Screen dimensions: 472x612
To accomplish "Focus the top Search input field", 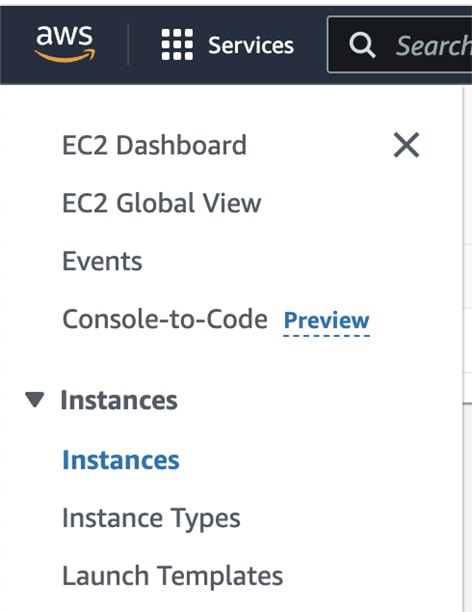I will 399,44.
